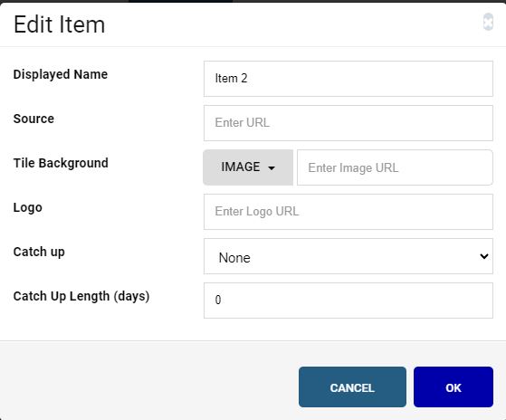The image size is (506, 420).
Task: Click the Logo label text
Action: pyautogui.click(x=28, y=208)
